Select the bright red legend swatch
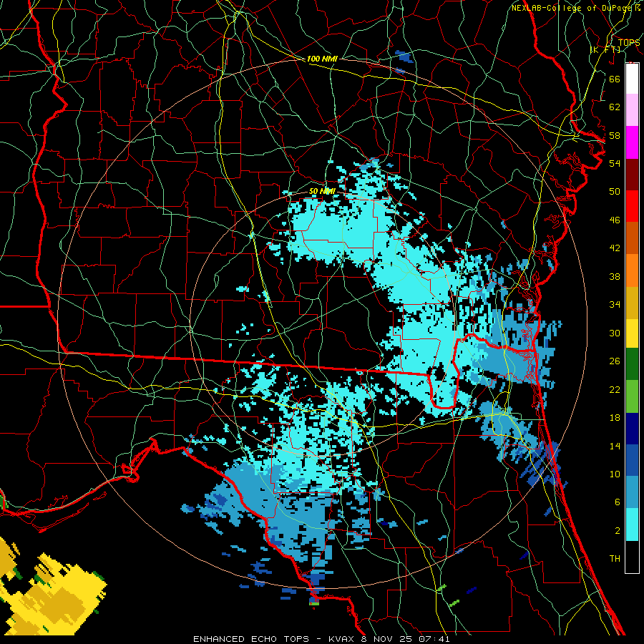Viewport: 644px width, 644px height. pyautogui.click(x=632, y=206)
